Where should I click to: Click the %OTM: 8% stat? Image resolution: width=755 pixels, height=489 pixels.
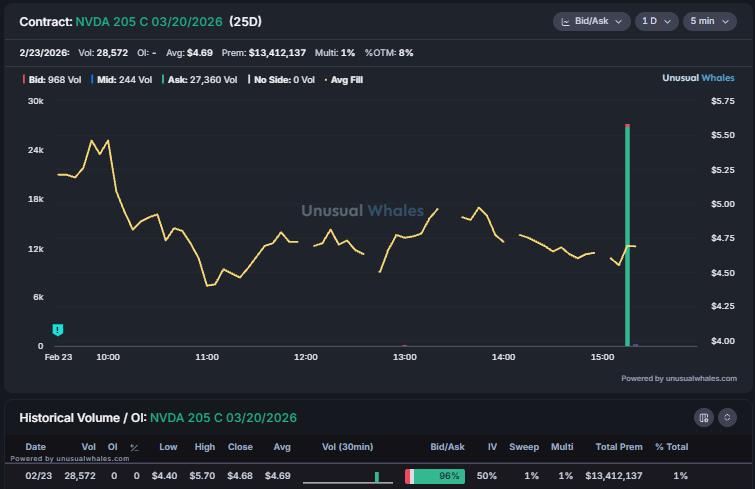pyautogui.click(x=389, y=52)
